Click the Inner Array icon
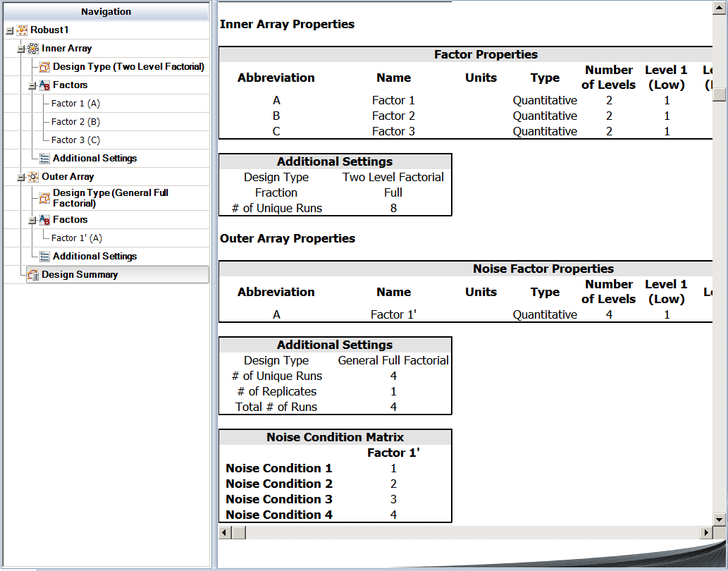 [x=33, y=48]
